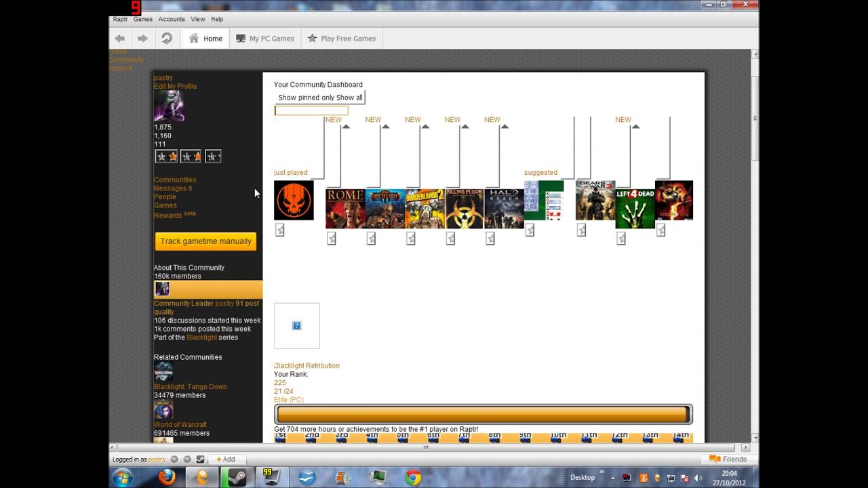Screen dimensions: 868x488
Task: Open the Raptr menu
Action: [120, 19]
